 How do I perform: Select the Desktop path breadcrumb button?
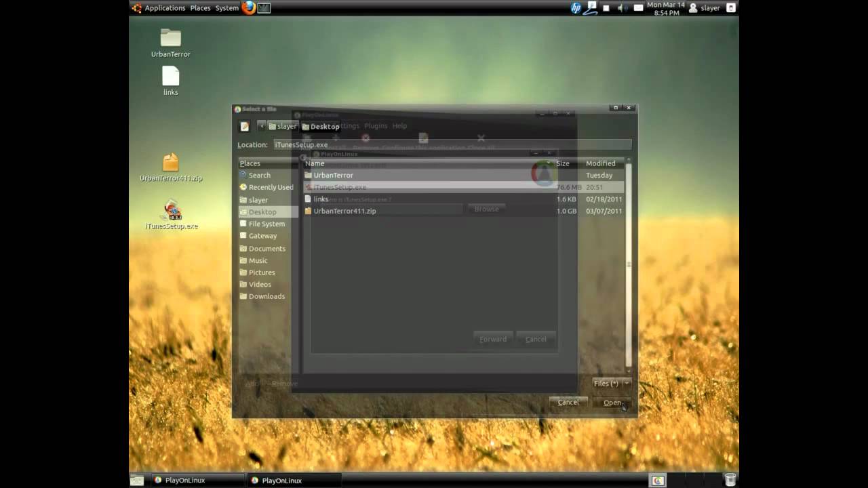coord(321,126)
